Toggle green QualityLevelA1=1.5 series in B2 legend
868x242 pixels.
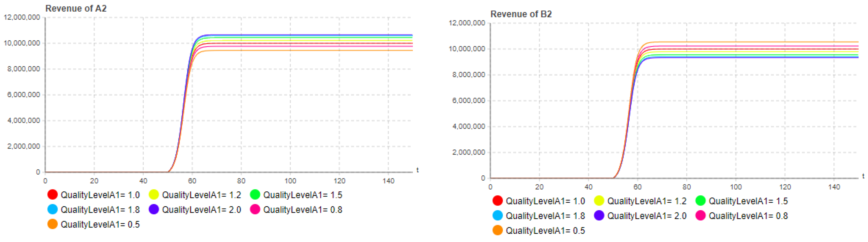[701, 201]
